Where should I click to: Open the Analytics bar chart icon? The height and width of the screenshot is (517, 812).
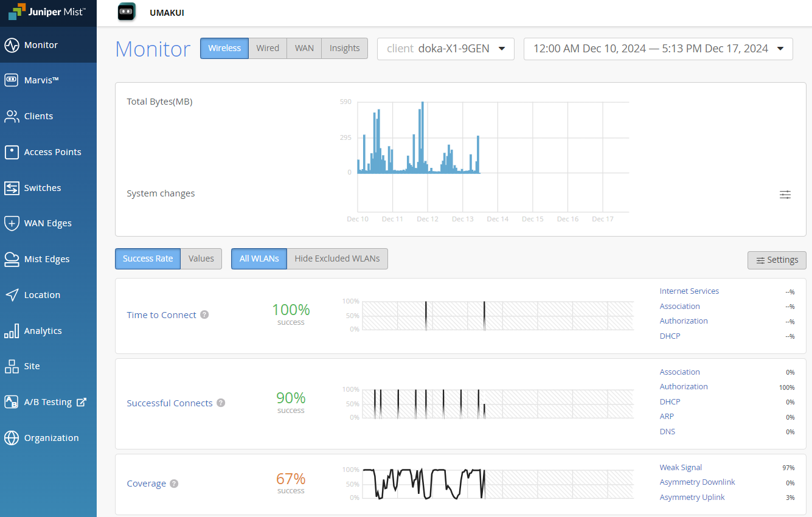click(x=12, y=331)
